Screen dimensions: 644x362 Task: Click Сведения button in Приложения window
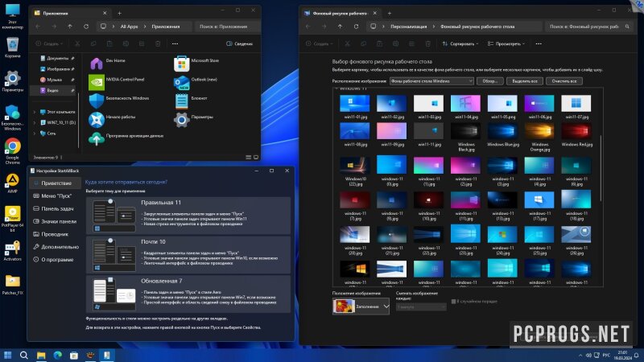pyautogui.click(x=239, y=43)
